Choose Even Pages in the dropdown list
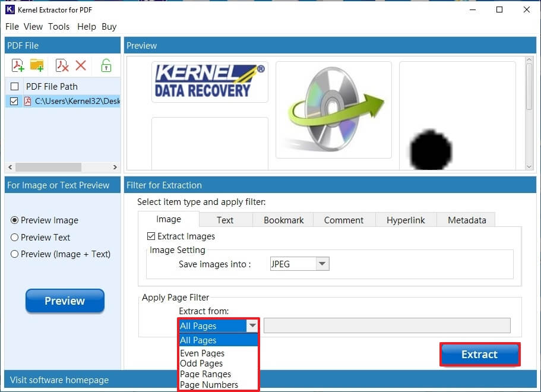 [x=218, y=353]
